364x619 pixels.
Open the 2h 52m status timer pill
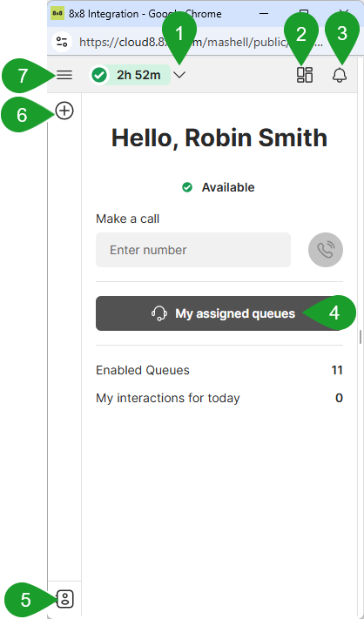(130, 75)
